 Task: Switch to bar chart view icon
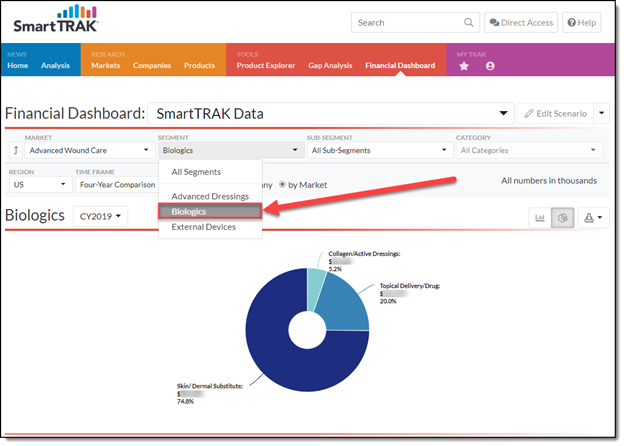click(x=540, y=218)
